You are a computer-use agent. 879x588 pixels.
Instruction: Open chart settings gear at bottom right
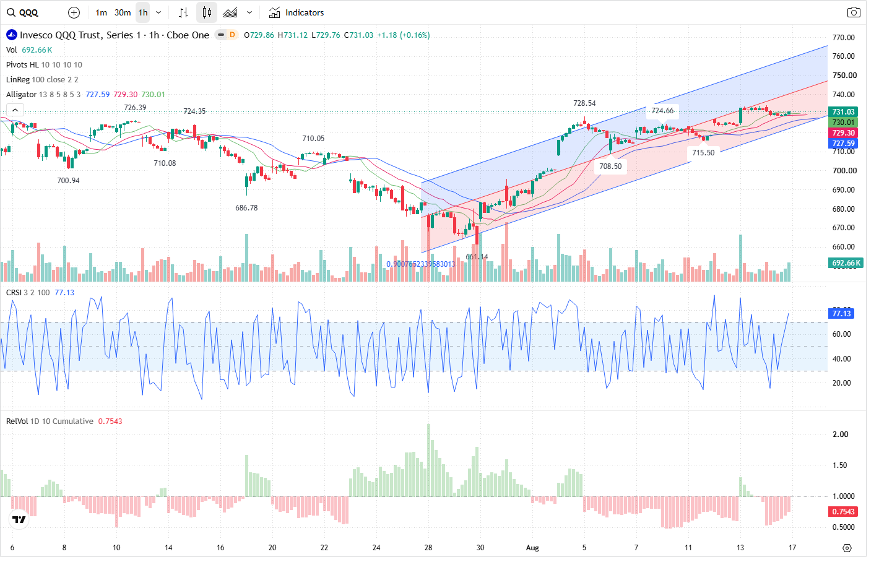tap(847, 548)
